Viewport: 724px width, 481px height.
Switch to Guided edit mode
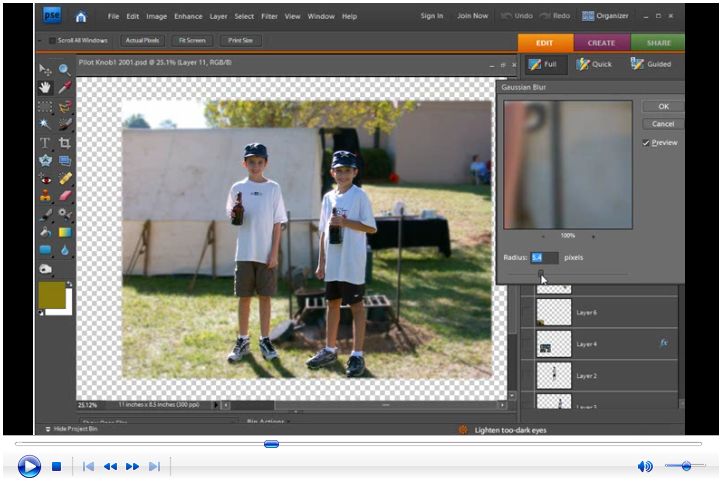[651, 64]
